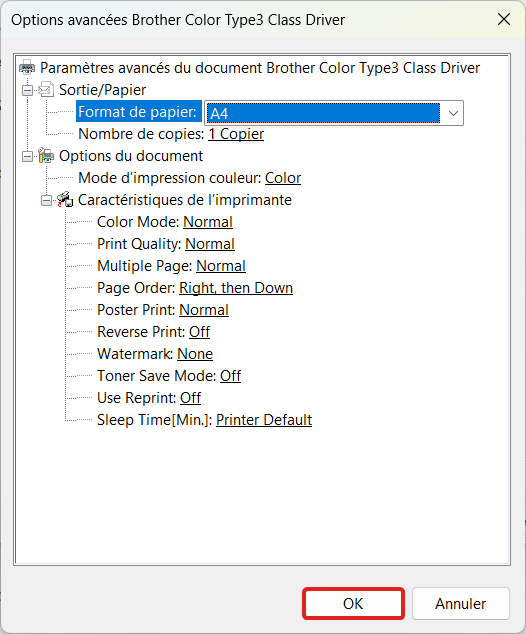
Task: Collapse the Sortie/Papier tree node
Action: [27, 90]
